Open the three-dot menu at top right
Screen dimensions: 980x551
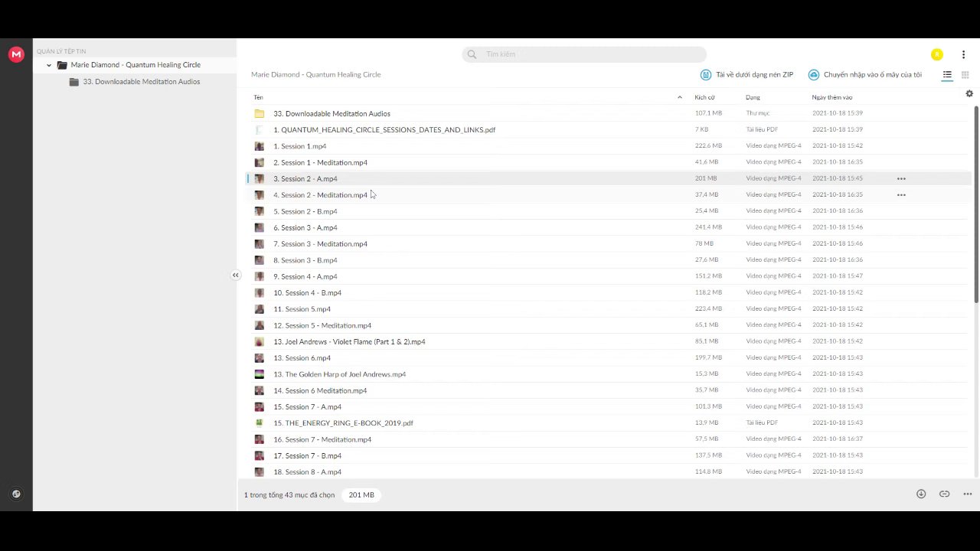(963, 54)
